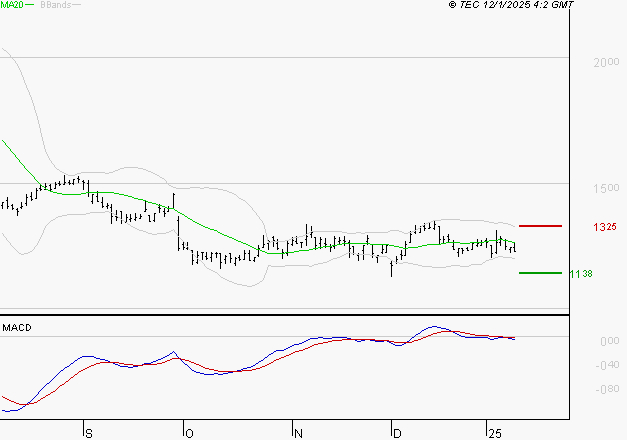Select the D month marker on time axis
The height and width of the screenshot is (440, 627).
[397, 433]
